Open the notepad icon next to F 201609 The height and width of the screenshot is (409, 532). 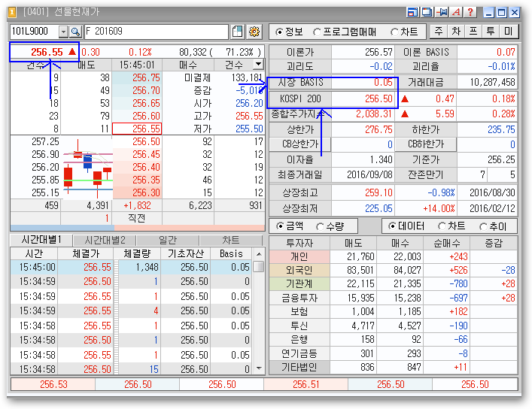pos(238,32)
